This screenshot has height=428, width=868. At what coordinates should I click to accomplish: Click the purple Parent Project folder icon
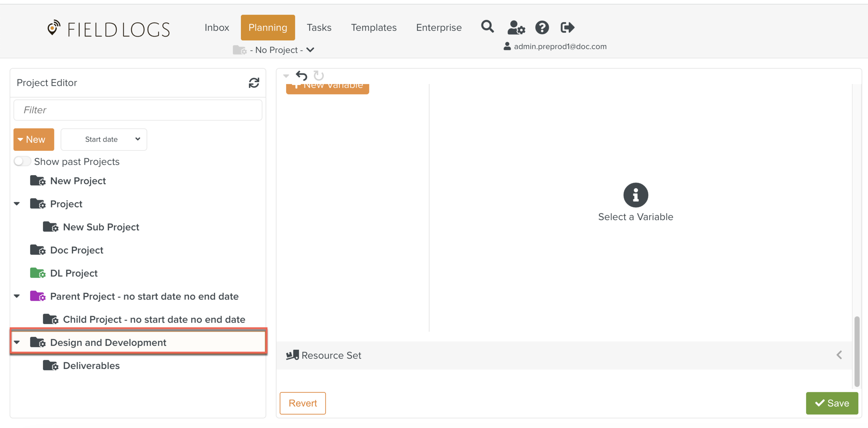coord(37,296)
